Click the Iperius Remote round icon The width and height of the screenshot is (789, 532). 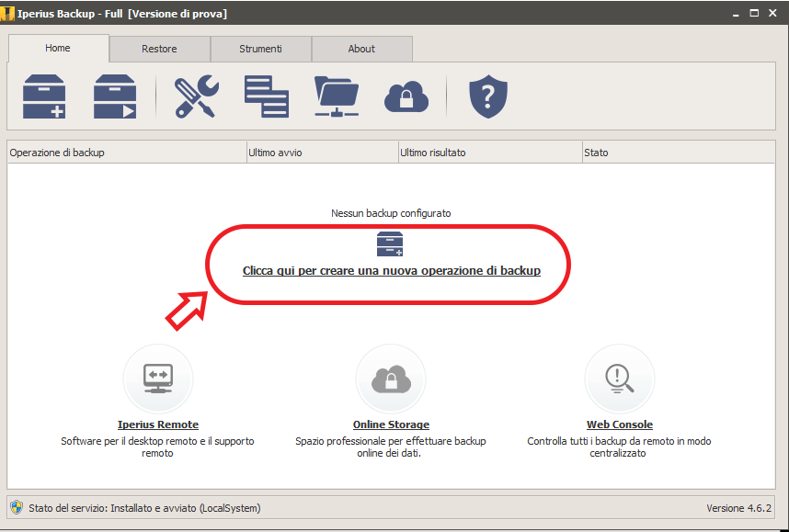[x=158, y=379]
